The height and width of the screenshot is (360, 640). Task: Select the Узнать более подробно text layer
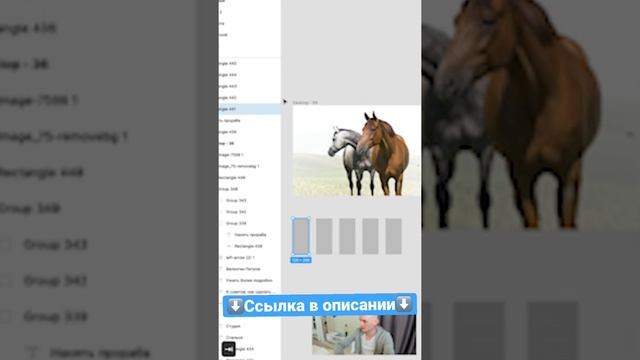pyautogui.click(x=250, y=280)
